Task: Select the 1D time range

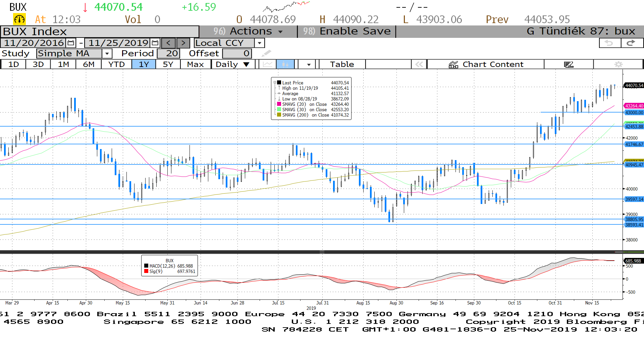Action: [13, 64]
